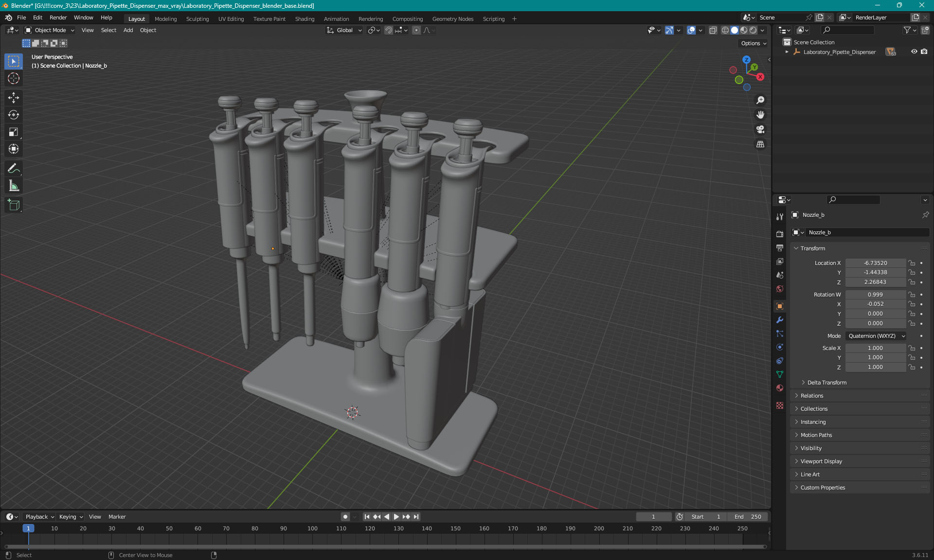Screen dimensions: 934x560
Task: Open the Animation menu
Action: [336, 18]
